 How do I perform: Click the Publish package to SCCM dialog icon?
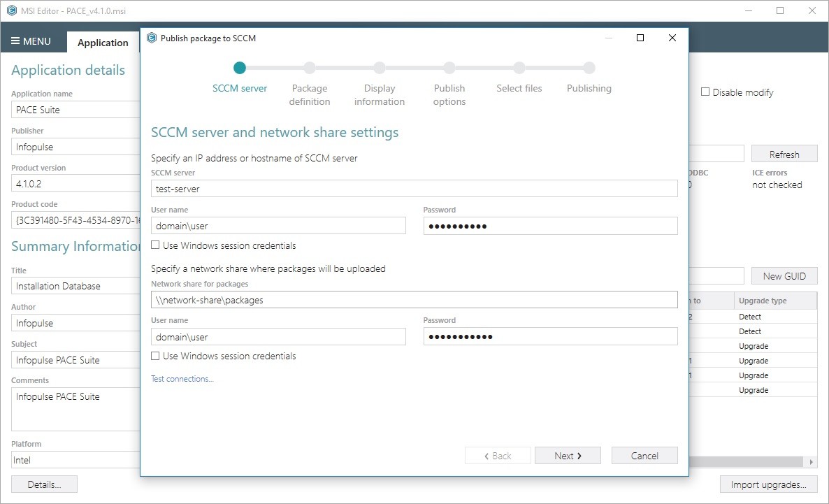(152, 38)
